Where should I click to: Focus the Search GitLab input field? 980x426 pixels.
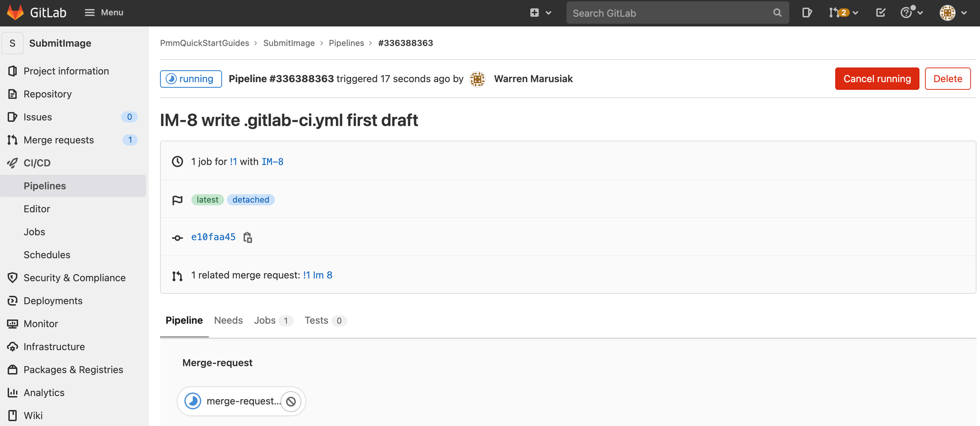670,13
